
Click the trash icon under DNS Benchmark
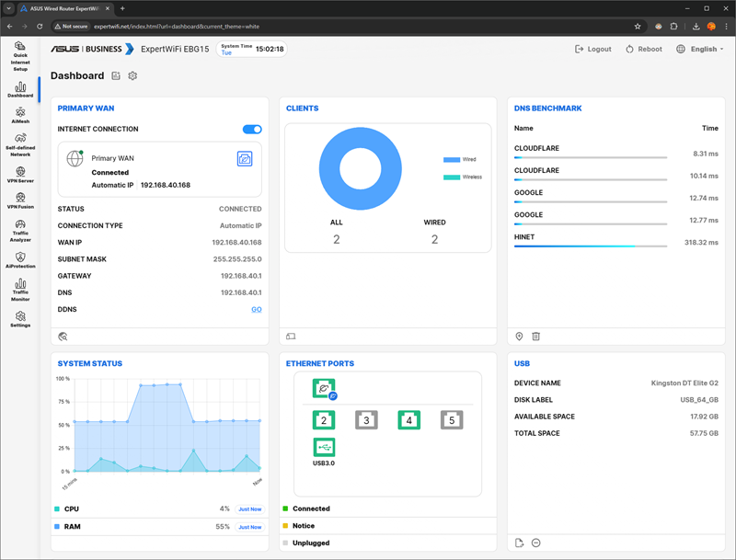536,337
